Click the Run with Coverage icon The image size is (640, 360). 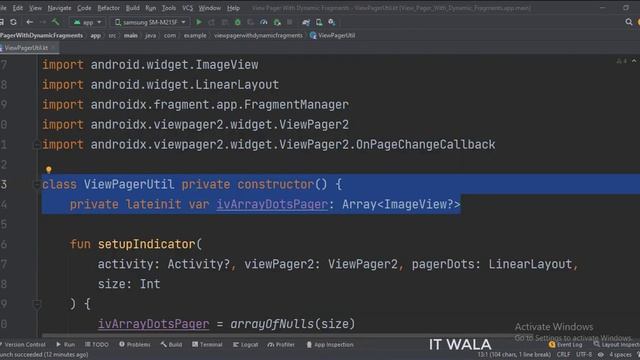[x=251, y=22]
